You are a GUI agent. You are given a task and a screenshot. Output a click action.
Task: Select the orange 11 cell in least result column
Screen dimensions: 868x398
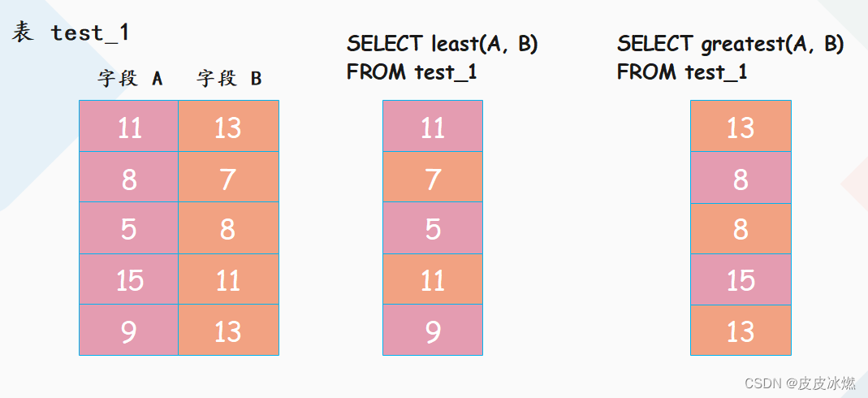433,279
